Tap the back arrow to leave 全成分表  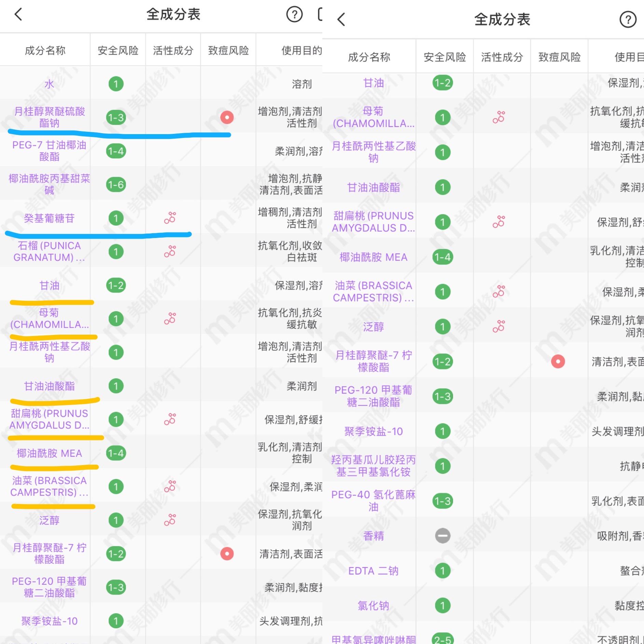click(18, 14)
